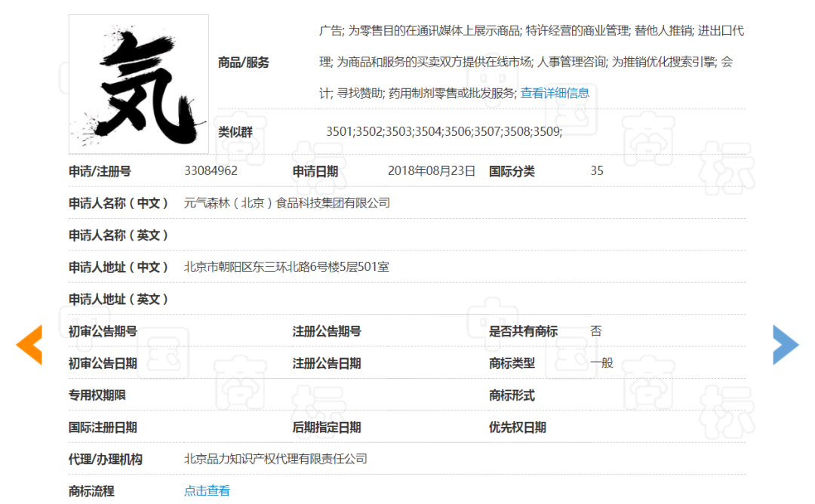Click the 国际注册日期 label
This screenshot has height=504, width=815.
(x=103, y=428)
